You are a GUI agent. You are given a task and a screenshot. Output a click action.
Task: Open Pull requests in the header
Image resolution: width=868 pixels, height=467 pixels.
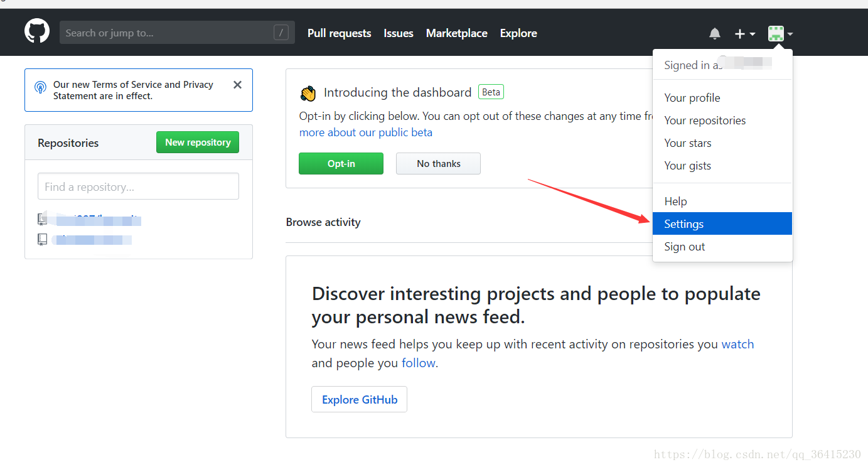tap(339, 33)
